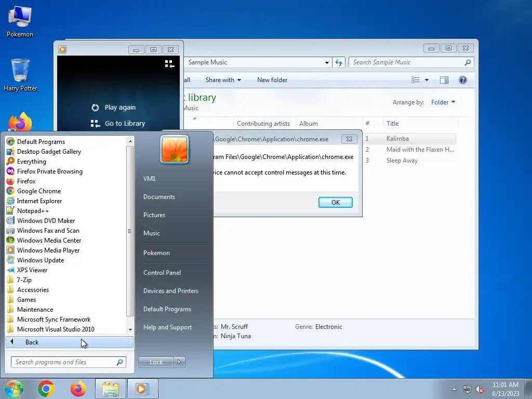Open the address bar history dropdown arrow
532x399 pixels.
point(327,62)
